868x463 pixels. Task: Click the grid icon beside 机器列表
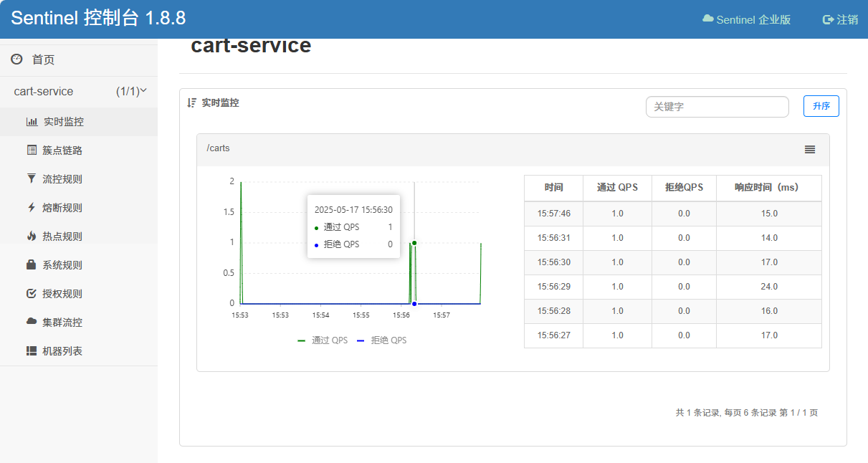32,351
